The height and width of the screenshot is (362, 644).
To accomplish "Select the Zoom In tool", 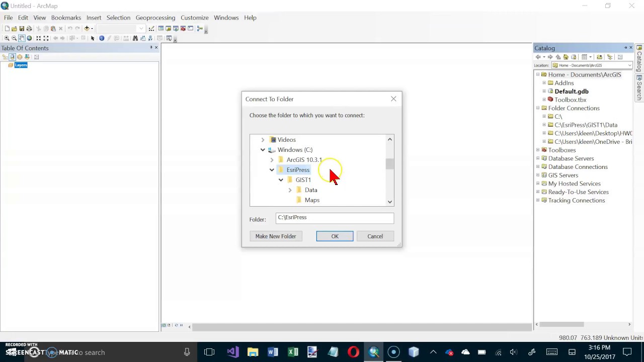I will (x=7, y=38).
